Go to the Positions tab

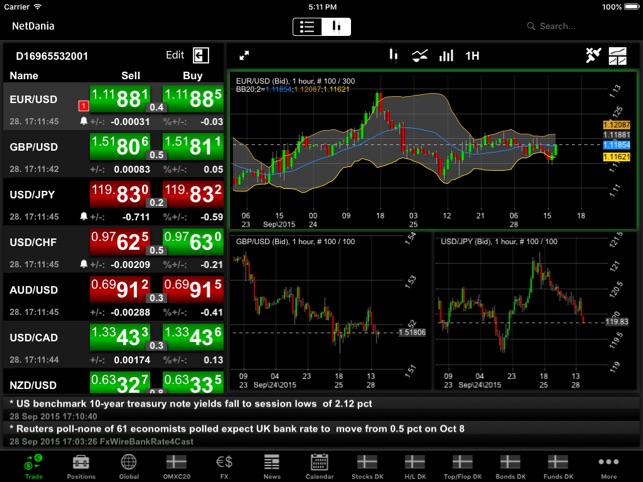click(x=81, y=463)
